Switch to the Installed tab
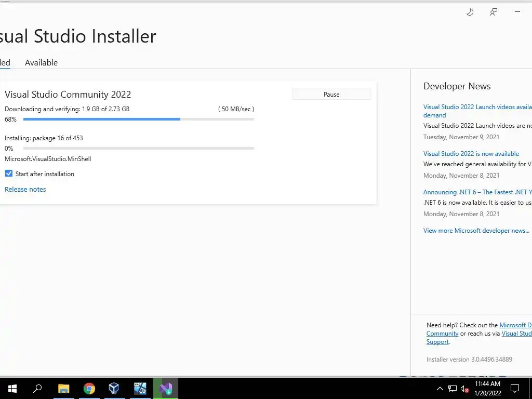The image size is (532, 399). click(5, 63)
